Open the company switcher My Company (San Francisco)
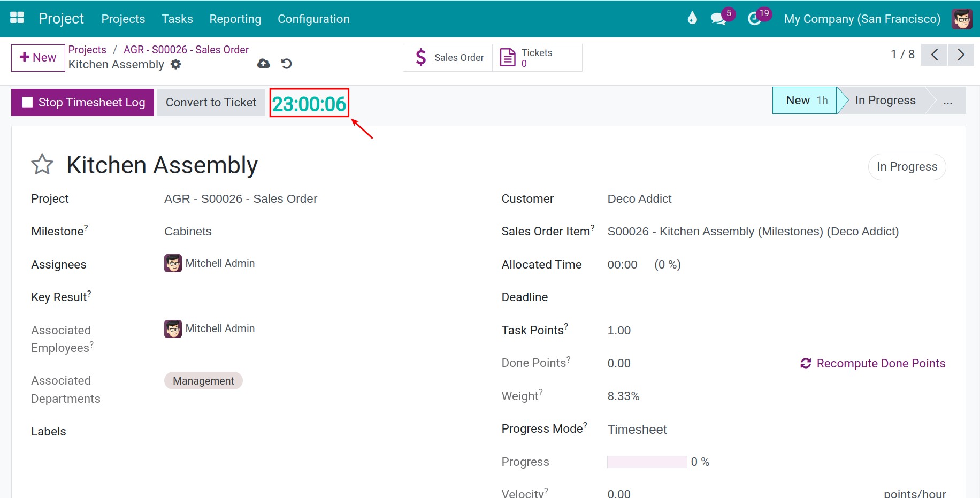This screenshot has width=980, height=498. (x=862, y=19)
